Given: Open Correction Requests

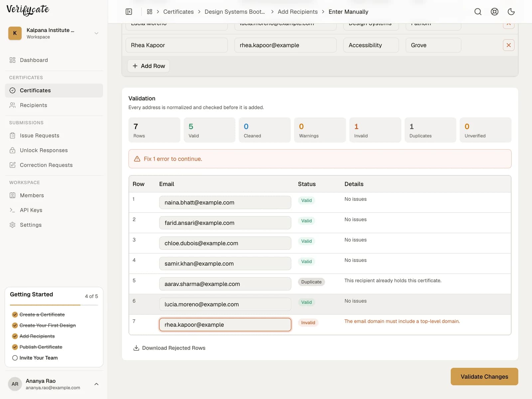Looking at the screenshot, I should tap(54, 165).
